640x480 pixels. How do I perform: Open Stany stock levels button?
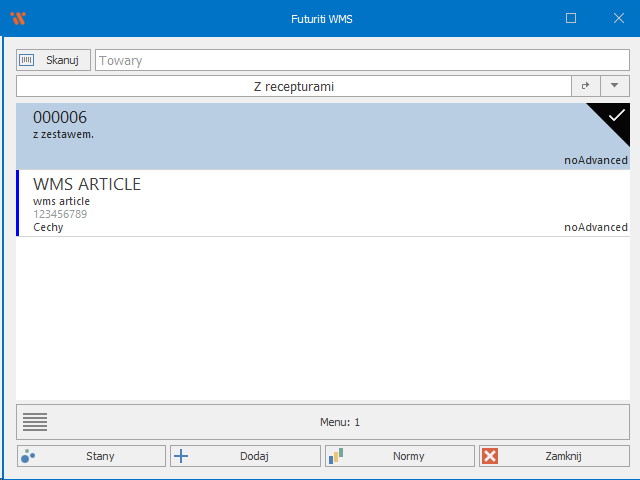[x=91, y=456]
